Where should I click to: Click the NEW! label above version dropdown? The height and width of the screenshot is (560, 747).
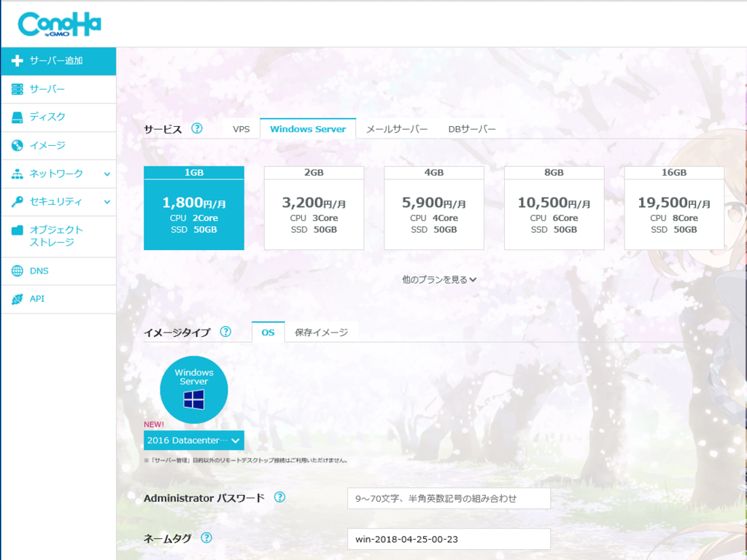(x=154, y=424)
